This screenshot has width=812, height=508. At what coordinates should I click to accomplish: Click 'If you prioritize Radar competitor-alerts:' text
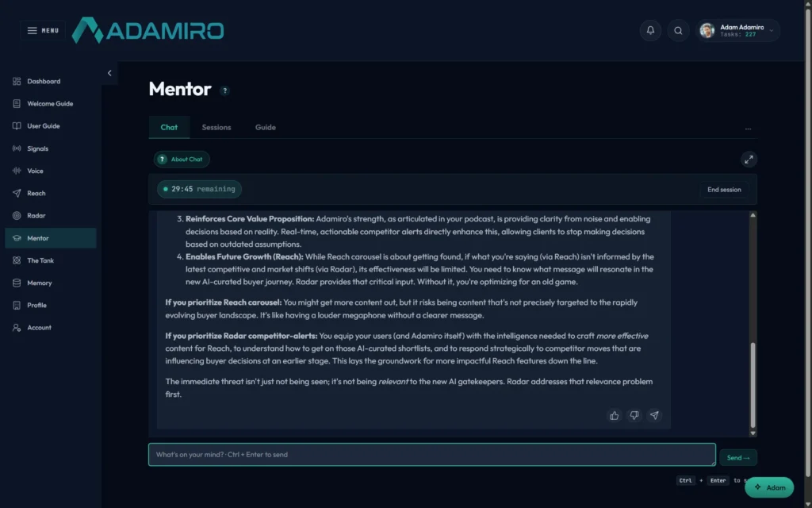(x=241, y=336)
